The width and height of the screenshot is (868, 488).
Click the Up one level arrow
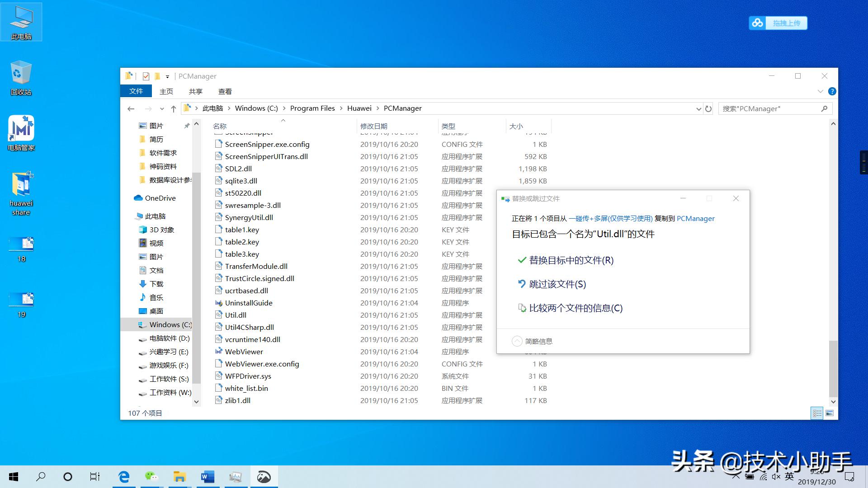point(174,108)
